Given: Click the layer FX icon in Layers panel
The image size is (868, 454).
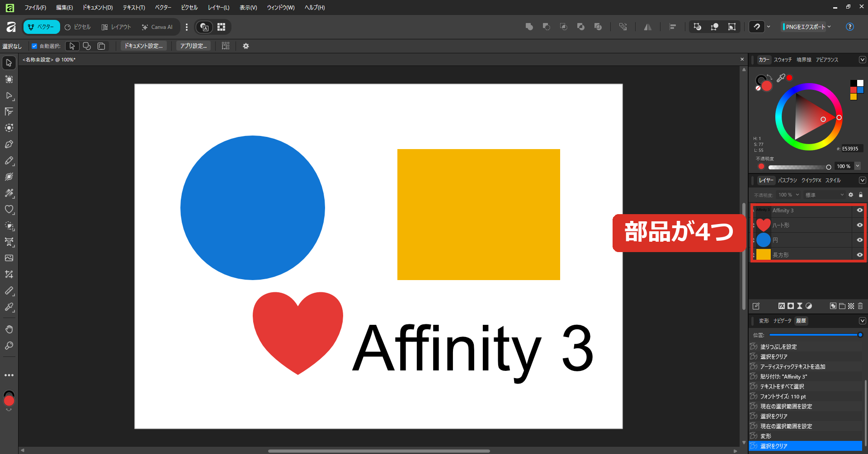Looking at the screenshot, I should (782, 306).
